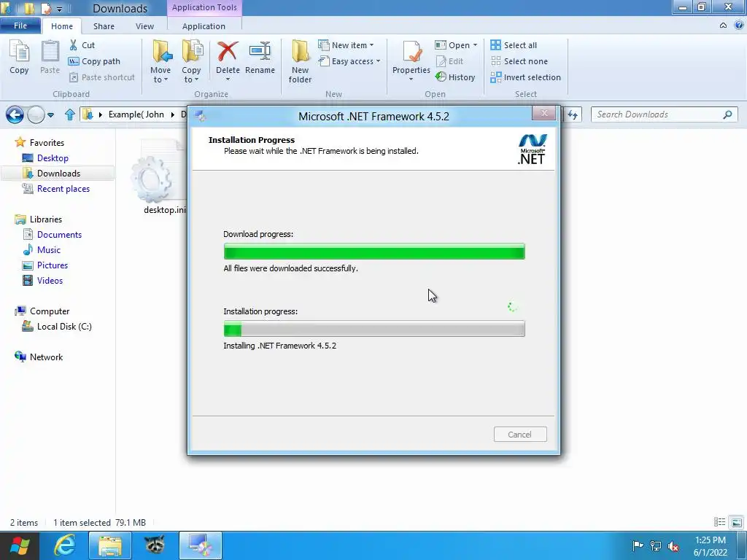The image size is (747, 560).
Task: Click Invert selection
Action: [525, 77]
